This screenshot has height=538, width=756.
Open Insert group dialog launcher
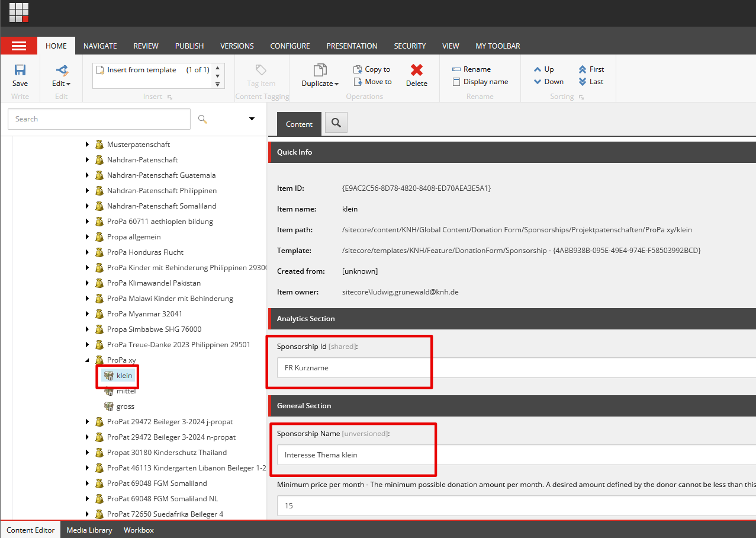click(x=170, y=97)
